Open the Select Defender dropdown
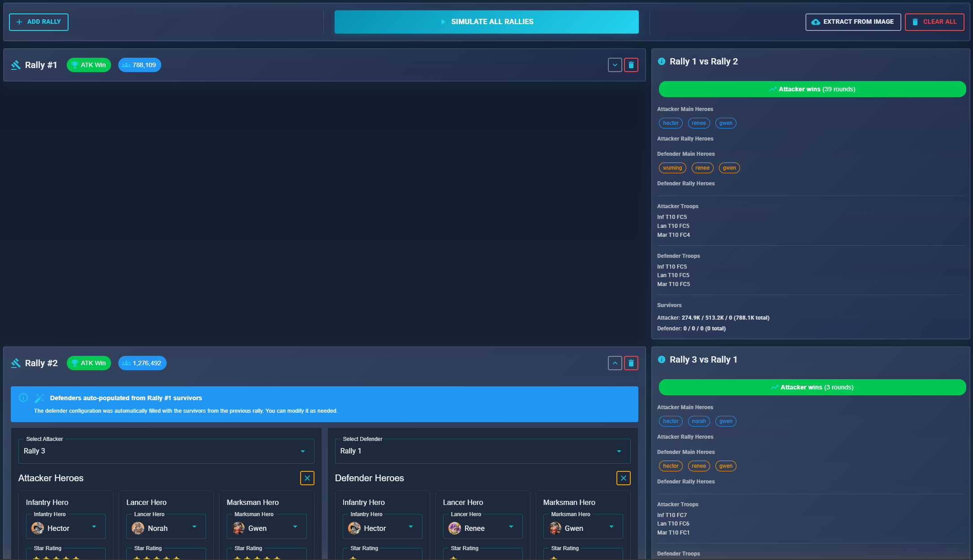This screenshot has width=973, height=560. [x=482, y=451]
